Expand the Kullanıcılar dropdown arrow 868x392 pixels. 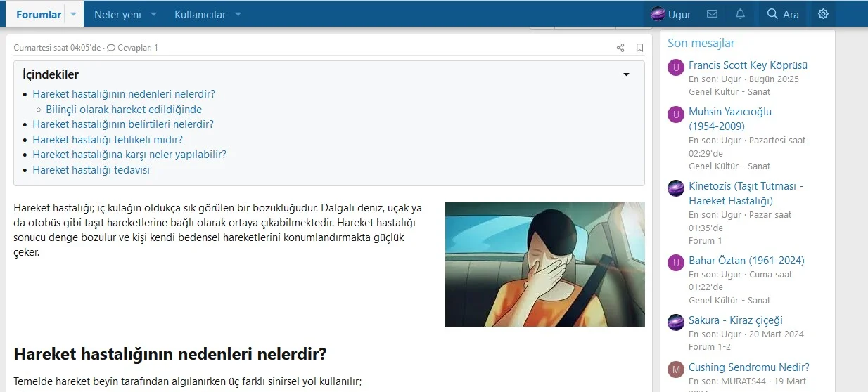(238, 14)
